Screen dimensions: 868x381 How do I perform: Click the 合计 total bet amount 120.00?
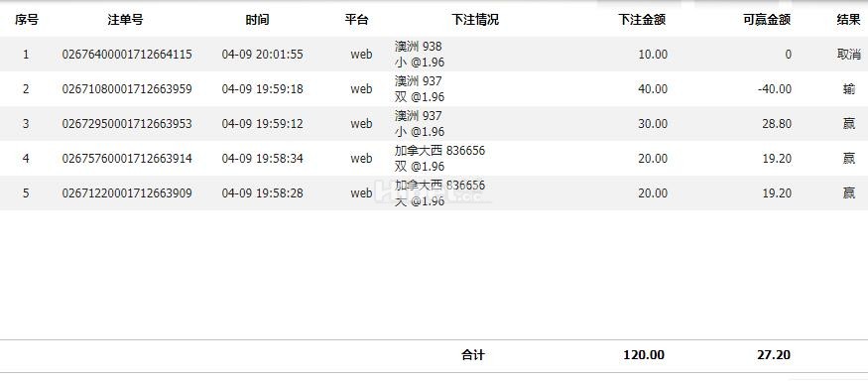pos(644,355)
